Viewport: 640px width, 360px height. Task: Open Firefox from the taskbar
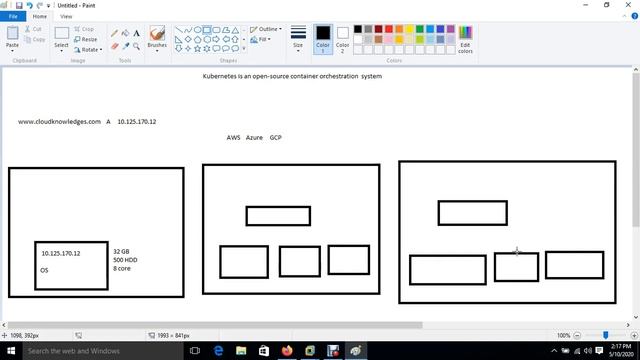tap(287, 351)
